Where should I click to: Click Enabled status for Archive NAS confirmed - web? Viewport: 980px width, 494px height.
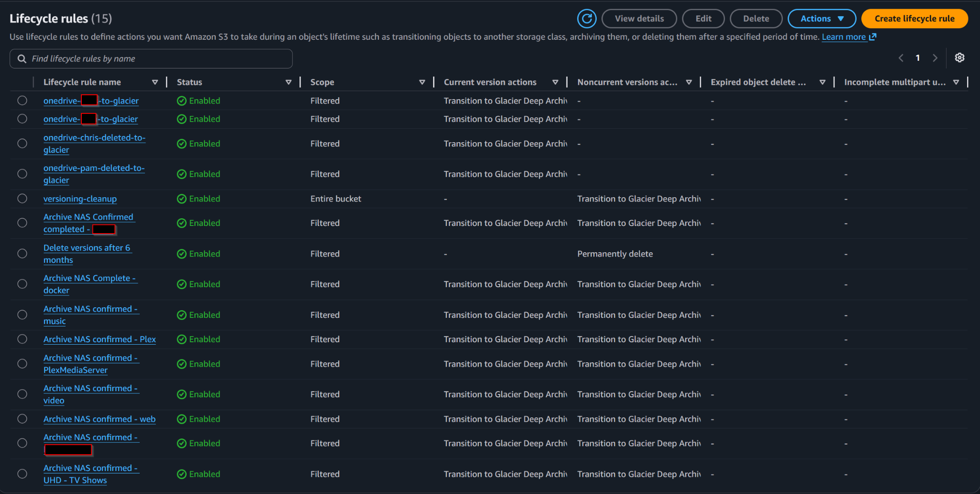coord(199,419)
